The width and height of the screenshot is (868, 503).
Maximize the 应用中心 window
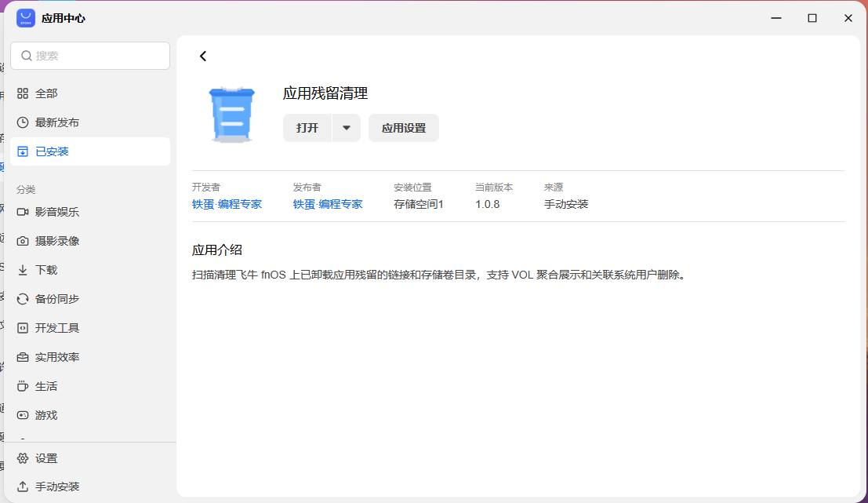[812, 18]
